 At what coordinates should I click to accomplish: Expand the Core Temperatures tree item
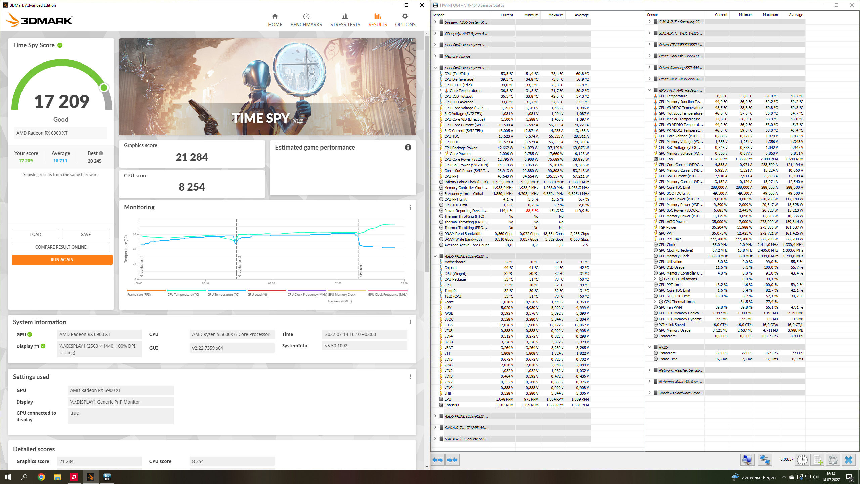440,91
